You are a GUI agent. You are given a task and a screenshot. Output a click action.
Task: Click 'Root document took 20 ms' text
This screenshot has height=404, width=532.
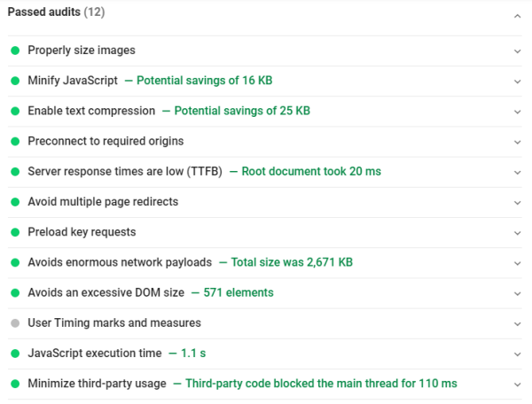pyautogui.click(x=311, y=172)
